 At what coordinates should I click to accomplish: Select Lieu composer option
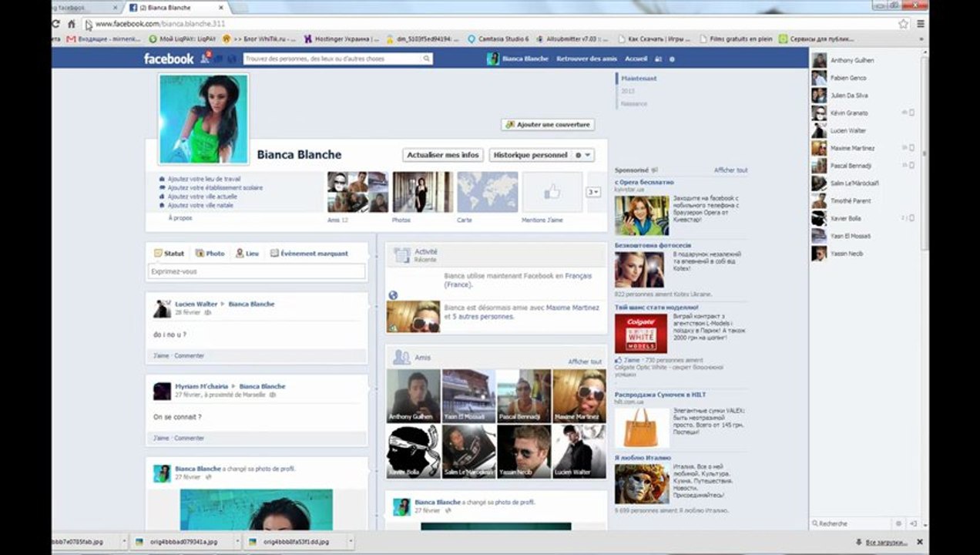[x=247, y=253]
